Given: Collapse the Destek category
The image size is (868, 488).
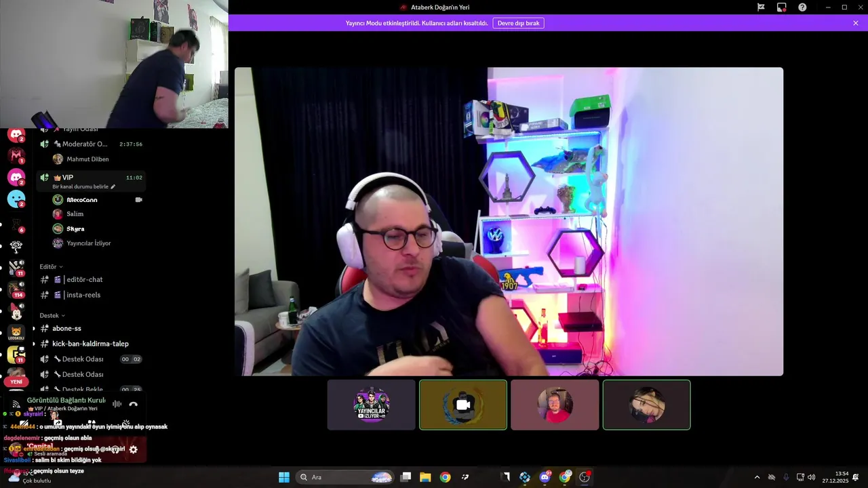Looking at the screenshot, I should click(52, 316).
